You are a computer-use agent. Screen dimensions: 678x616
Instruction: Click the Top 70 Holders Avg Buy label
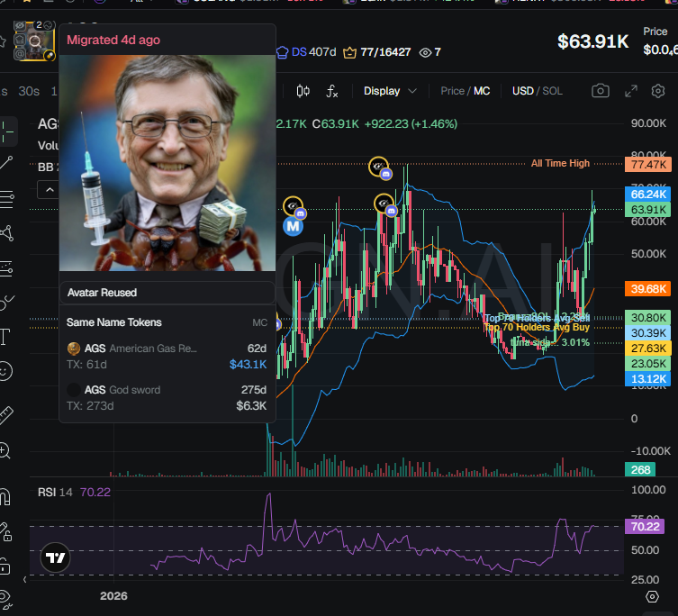[536, 327]
